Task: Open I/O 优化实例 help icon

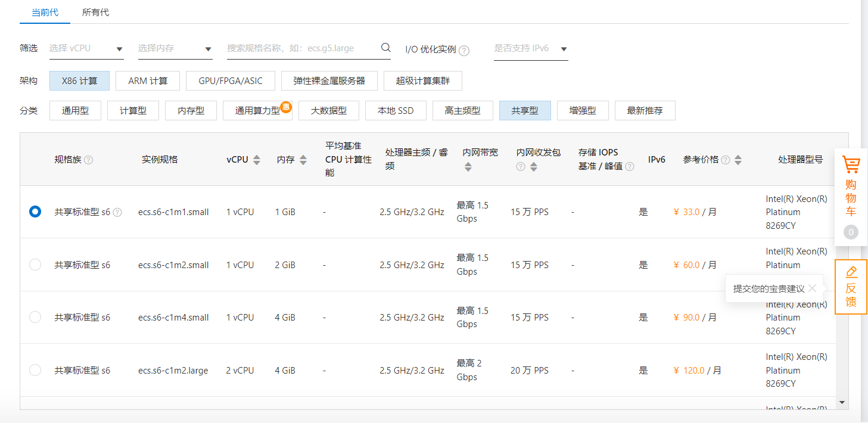Action: pyautogui.click(x=464, y=51)
